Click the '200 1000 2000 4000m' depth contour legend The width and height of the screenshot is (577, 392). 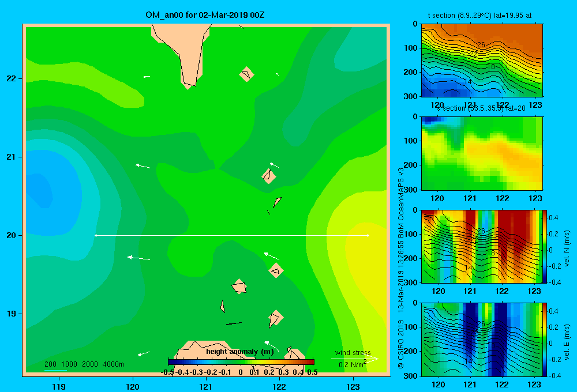(x=84, y=364)
